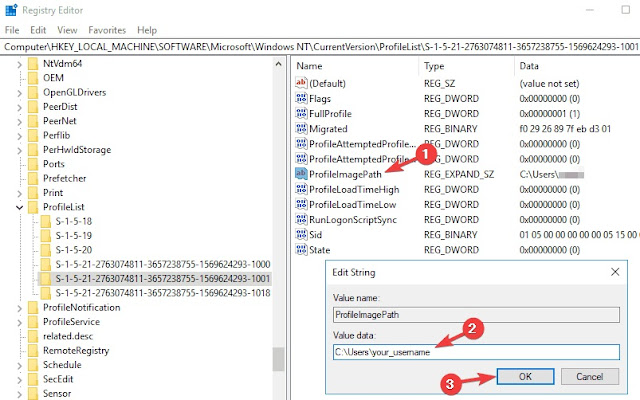Expand the SecEdit key

click(x=19, y=380)
